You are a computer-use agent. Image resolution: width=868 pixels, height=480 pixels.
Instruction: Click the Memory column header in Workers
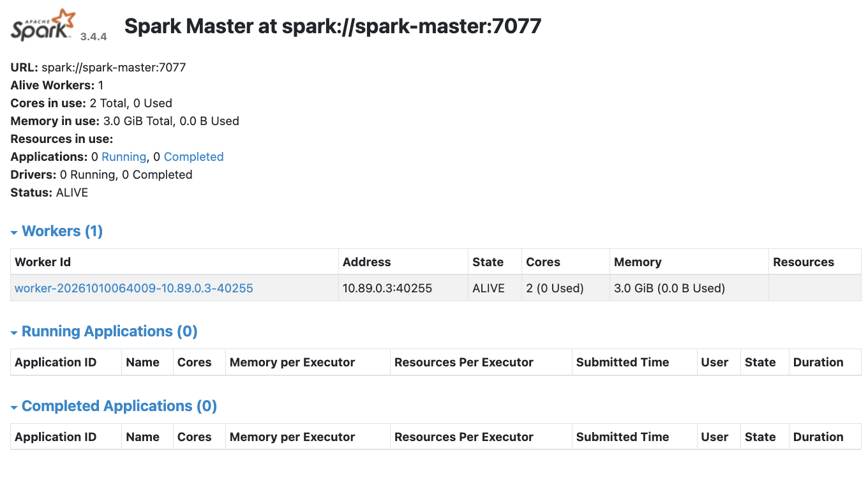pyautogui.click(x=689, y=262)
